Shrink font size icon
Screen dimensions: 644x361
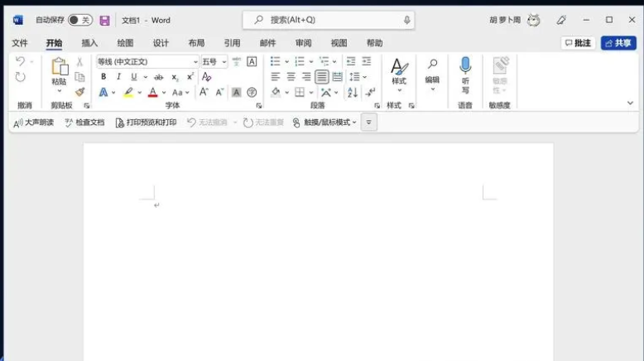pos(219,92)
